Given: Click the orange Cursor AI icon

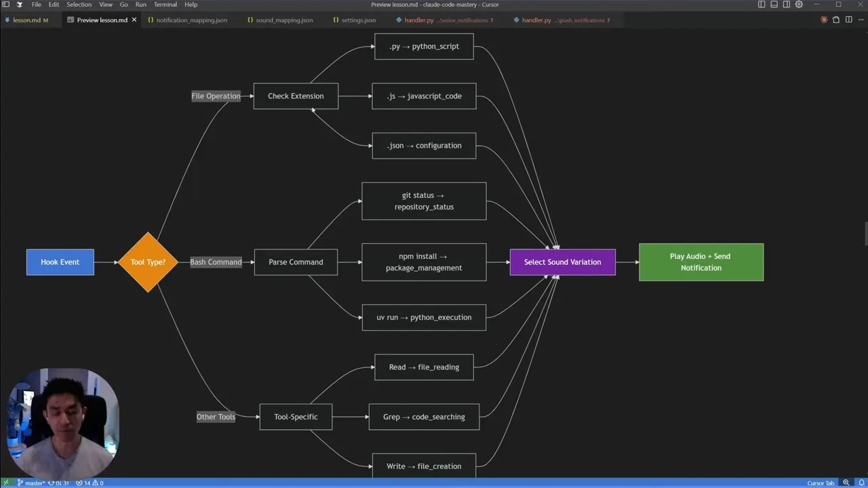Looking at the screenshot, I should pyautogui.click(x=823, y=20).
